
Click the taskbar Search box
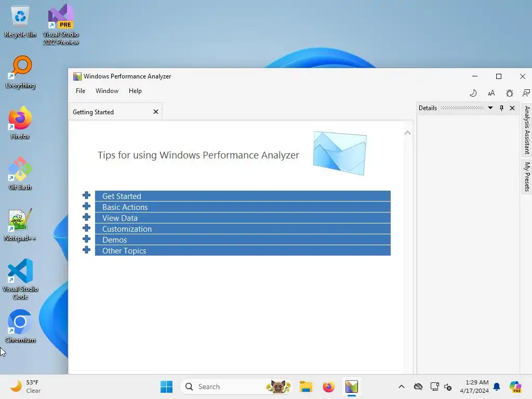pyautogui.click(x=236, y=387)
